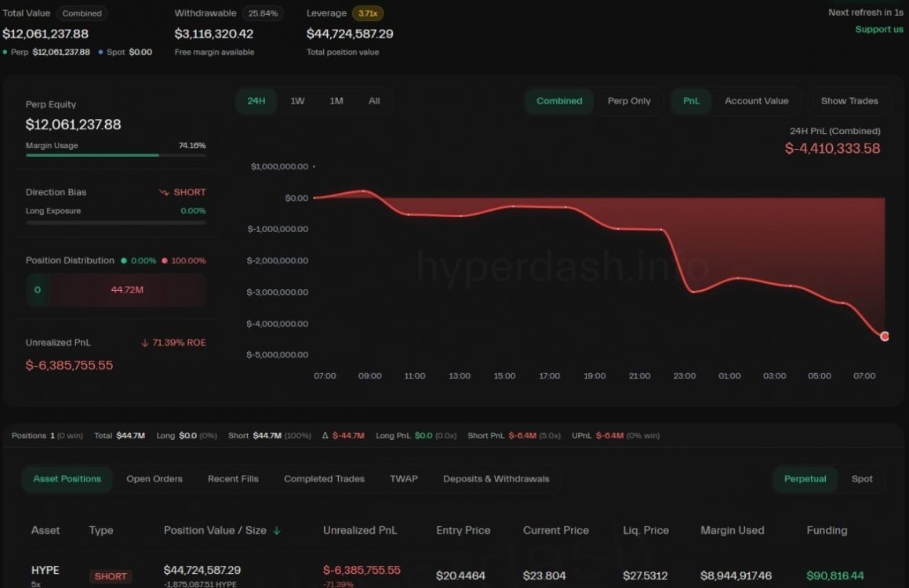The height and width of the screenshot is (588, 909).
Task: Click the red endpoint marker on chart
Action: click(x=885, y=336)
